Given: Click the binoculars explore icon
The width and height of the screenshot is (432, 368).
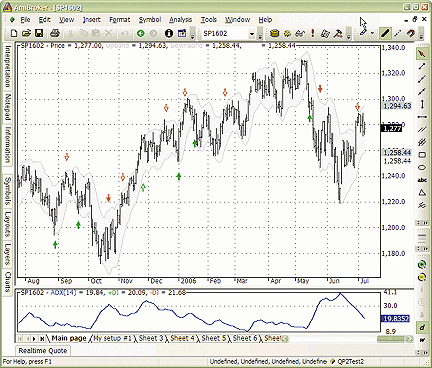Looking at the screenshot, I should [x=300, y=33].
